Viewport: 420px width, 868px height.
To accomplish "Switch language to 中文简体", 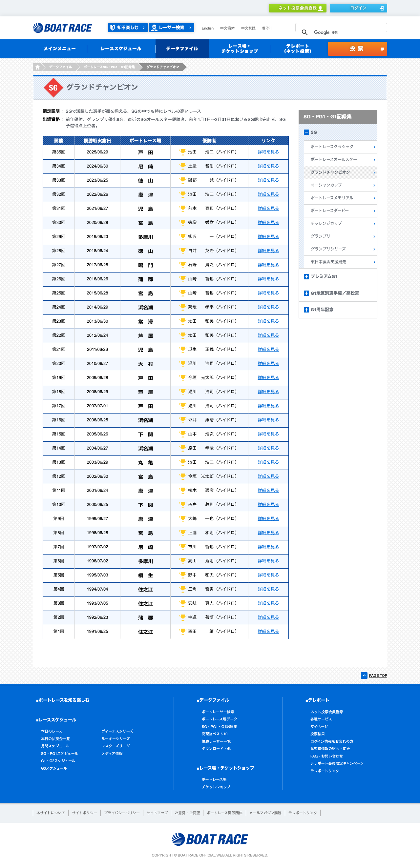I will [227, 28].
